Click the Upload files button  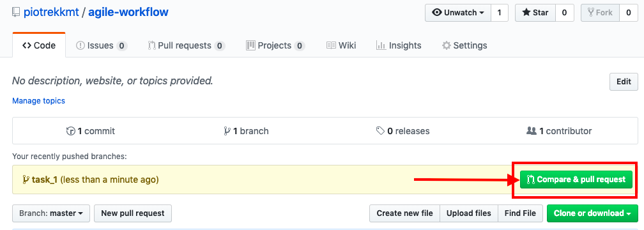pyautogui.click(x=469, y=213)
